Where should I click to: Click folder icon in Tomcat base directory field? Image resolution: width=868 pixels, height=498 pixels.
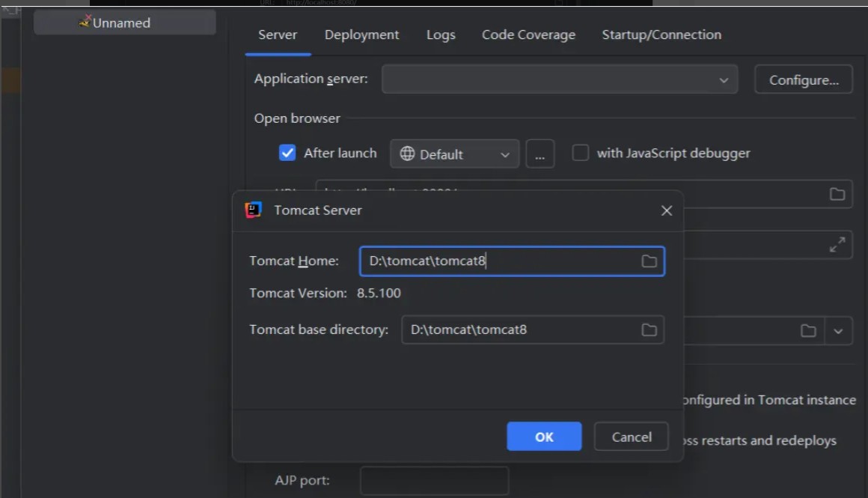649,330
